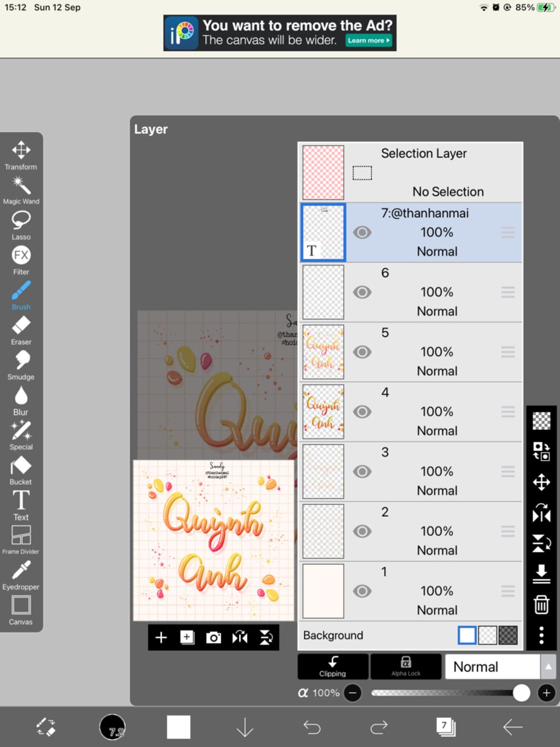Viewport: 560px width, 747px height.
Task: Select the Blur tool
Action: pyautogui.click(x=21, y=401)
